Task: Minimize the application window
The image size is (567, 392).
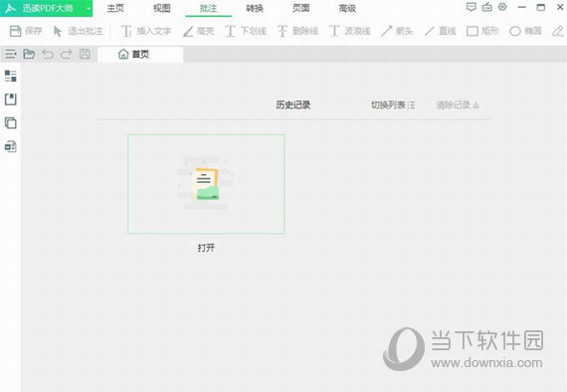Action: point(521,7)
